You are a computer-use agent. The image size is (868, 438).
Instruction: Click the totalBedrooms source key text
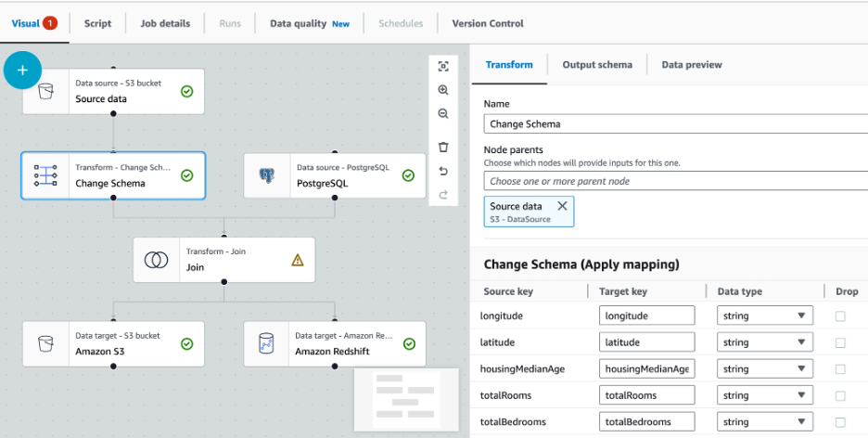pyautogui.click(x=513, y=422)
